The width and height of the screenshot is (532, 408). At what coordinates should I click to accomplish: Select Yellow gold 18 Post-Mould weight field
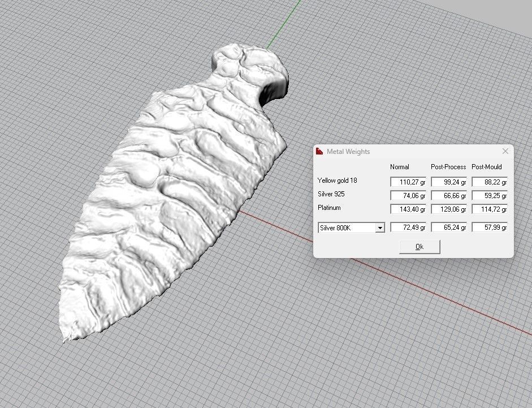(490, 182)
